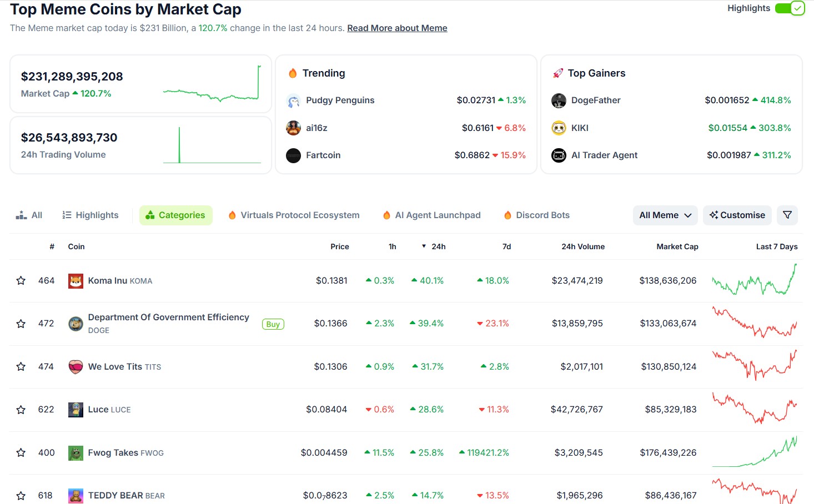814x504 pixels.
Task: Favorite Fwog Takes using star
Action: (x=21, y=453)
